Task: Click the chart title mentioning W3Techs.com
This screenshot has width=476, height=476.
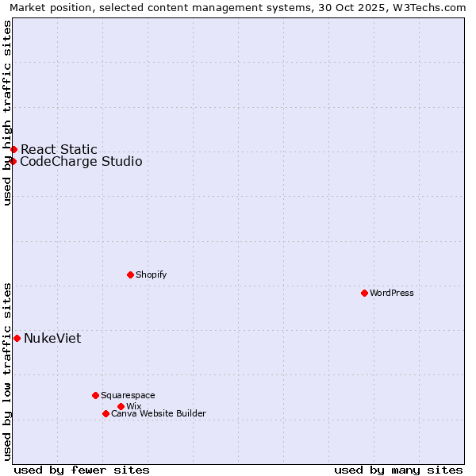Action: (238, 7)
